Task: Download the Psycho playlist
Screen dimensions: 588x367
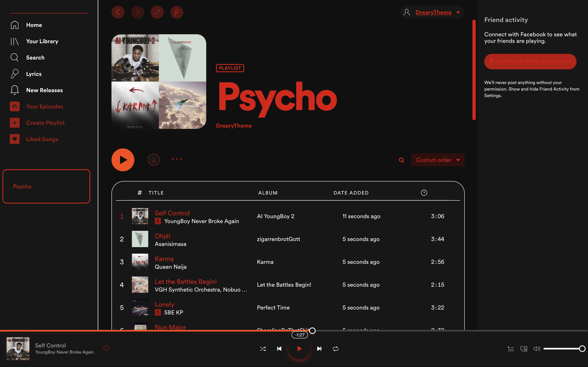Action: [154, 159]
